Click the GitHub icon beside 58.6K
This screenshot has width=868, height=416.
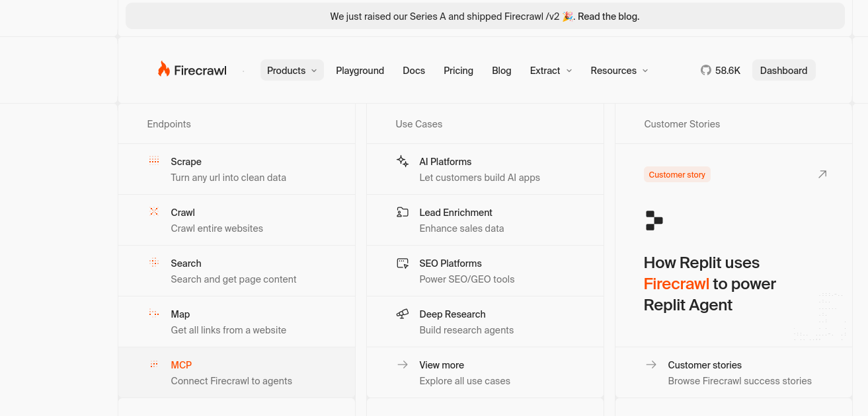pyautogui.click(x=706, y=70)
